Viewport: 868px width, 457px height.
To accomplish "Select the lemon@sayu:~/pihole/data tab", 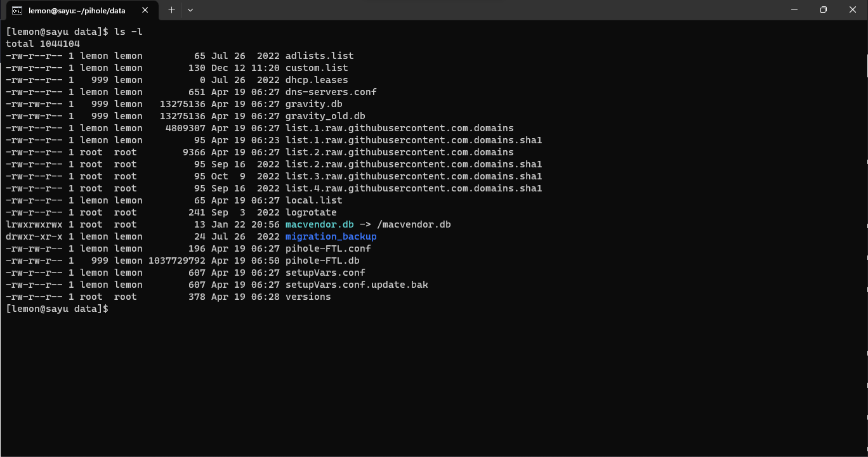I will pos(76,10).
